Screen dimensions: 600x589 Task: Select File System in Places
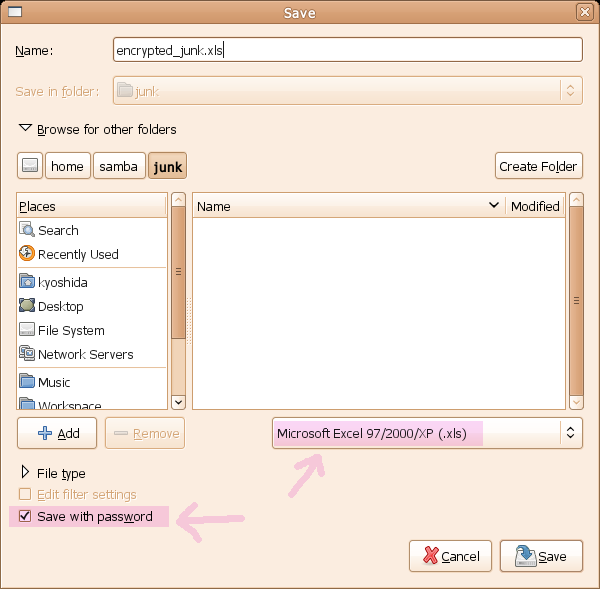pos(70,330)
